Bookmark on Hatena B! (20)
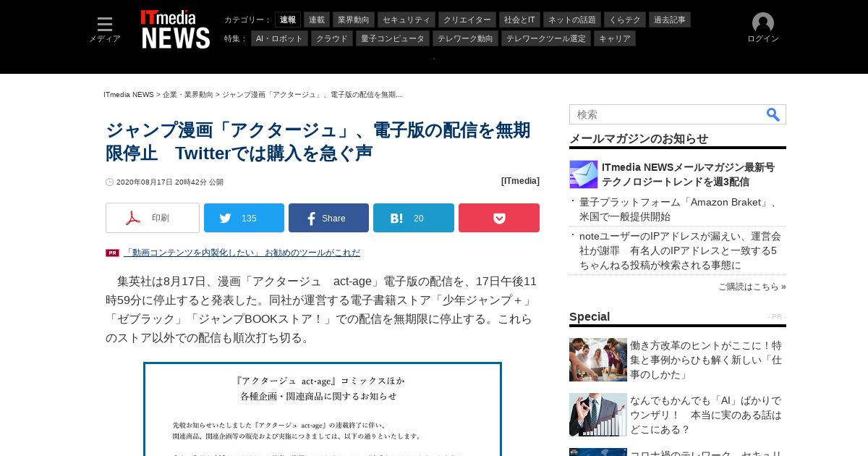The width and height of the screenshot is (868, 456). click(x=414, y=218)
